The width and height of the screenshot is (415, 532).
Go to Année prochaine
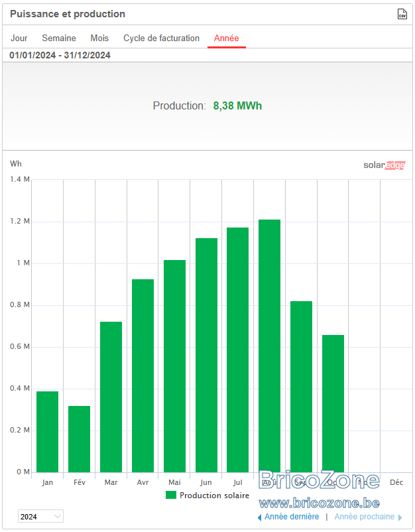pyautogui.click(x=365, y=516)
